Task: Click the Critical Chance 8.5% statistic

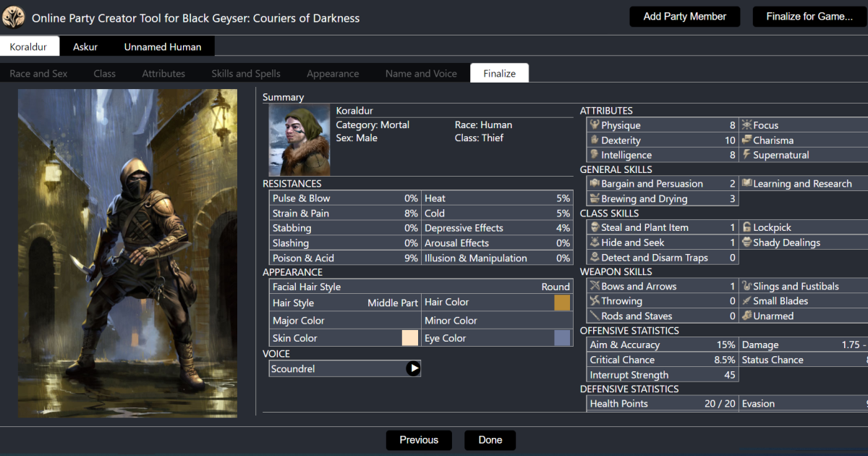Action: pos(663,360)
